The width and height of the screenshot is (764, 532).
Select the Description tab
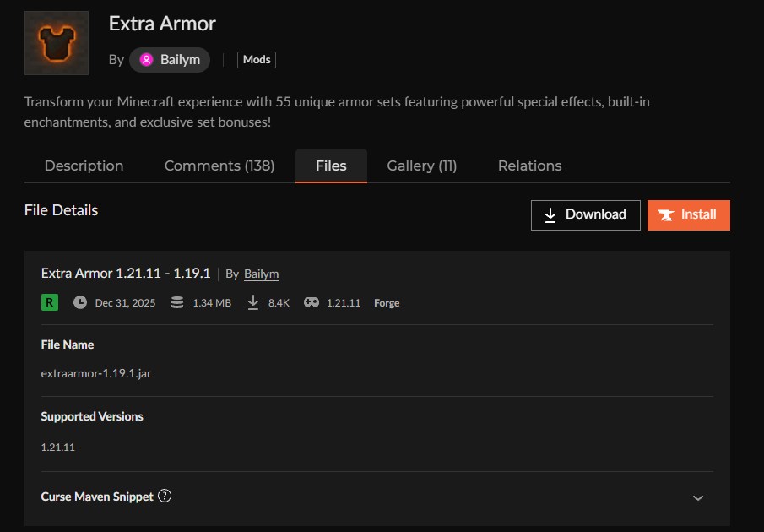84,166
